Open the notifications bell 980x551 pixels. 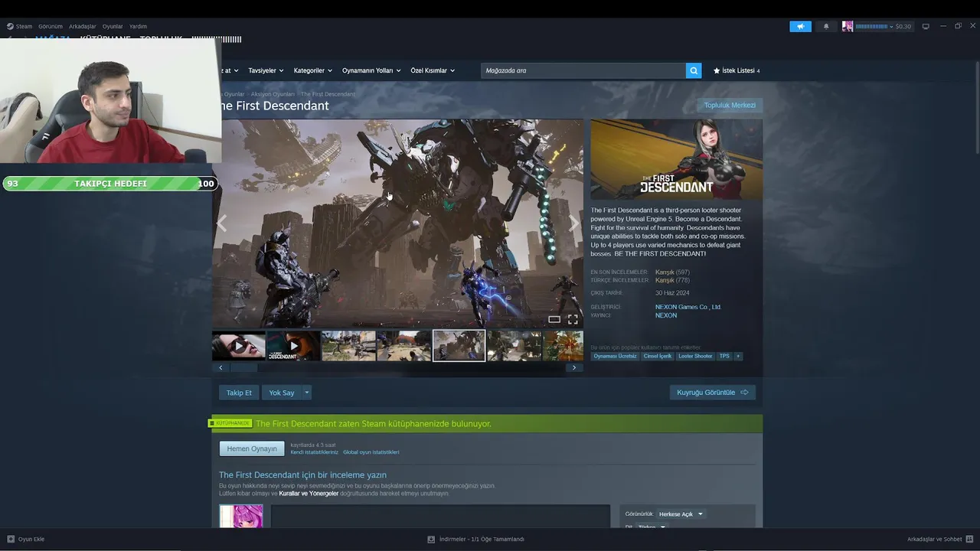826,26
